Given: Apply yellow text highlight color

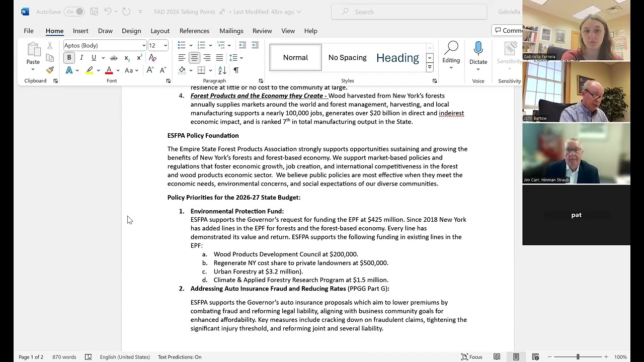Looking at the screenshot, I should tap(89, 70).
